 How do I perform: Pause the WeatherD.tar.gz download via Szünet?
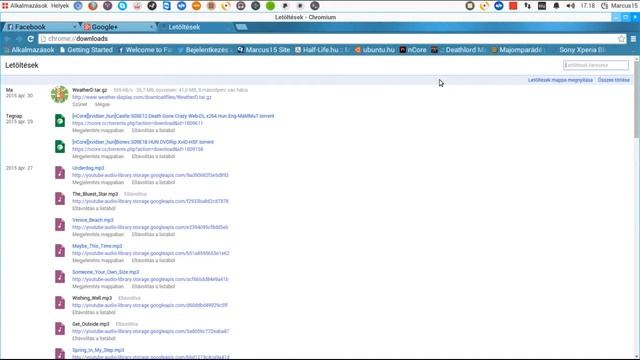click(80, 104)
